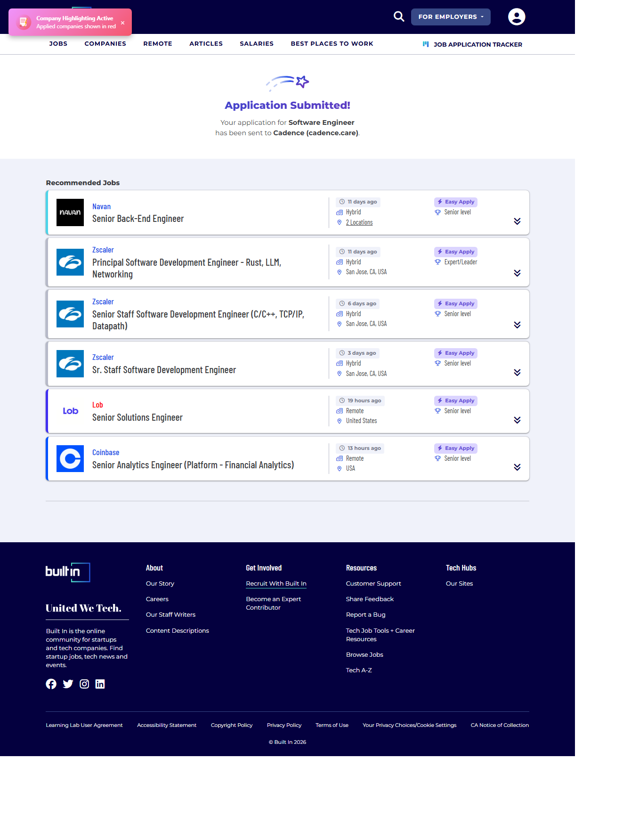Image resolution: width=631 pixels, height=840 pixels.
Task: Open the Salaries nav menu item
Action: pos(256,44)
